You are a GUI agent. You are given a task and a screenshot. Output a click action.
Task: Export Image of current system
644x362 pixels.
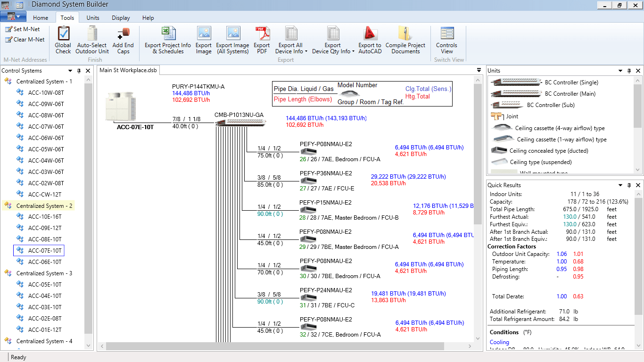pyautogui.click(x=204, y=40)
